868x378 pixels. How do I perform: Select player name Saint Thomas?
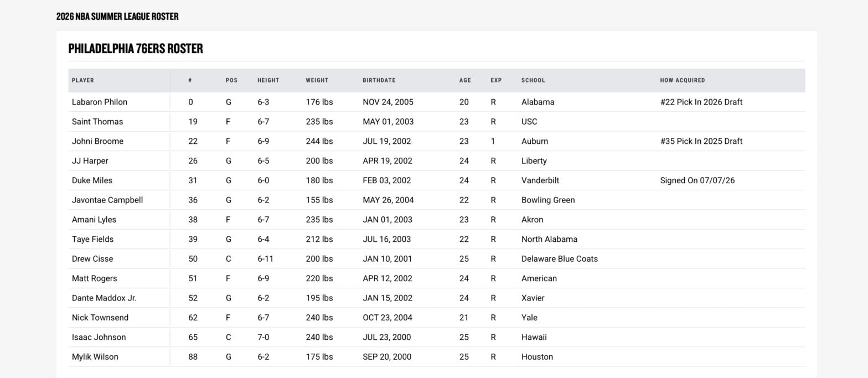point(97,122)
